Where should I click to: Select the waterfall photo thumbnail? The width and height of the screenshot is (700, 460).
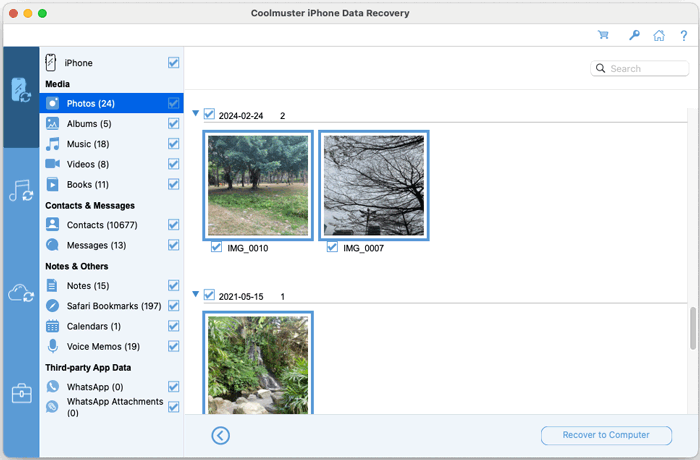tap(258, 363)
